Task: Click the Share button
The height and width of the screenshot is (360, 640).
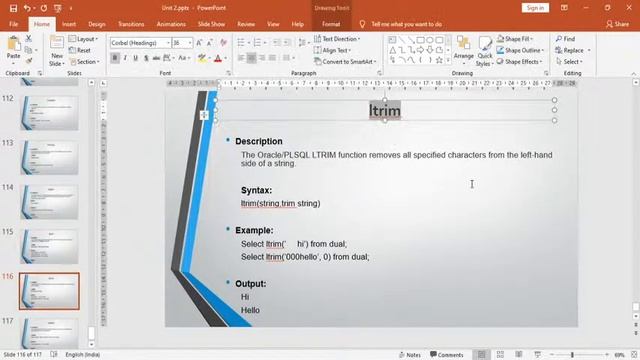Action: point(618,24)
